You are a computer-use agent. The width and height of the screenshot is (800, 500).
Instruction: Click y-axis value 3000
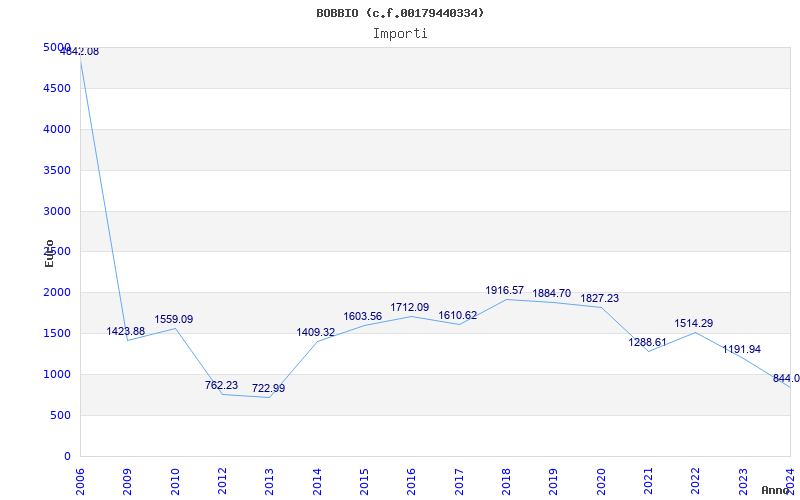[57, 211]
